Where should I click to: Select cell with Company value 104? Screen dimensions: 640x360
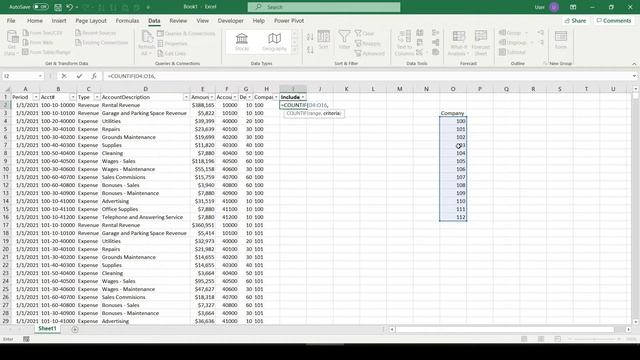point(453,153)
